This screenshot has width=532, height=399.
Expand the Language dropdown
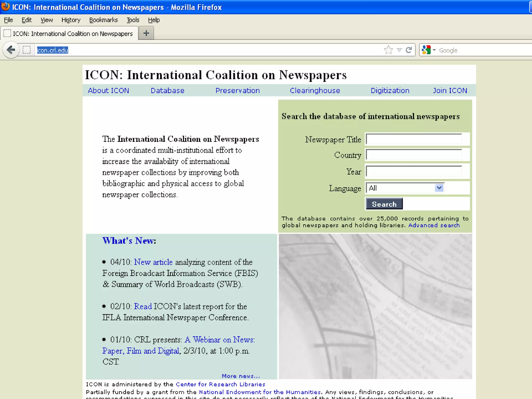coord(439,188)
